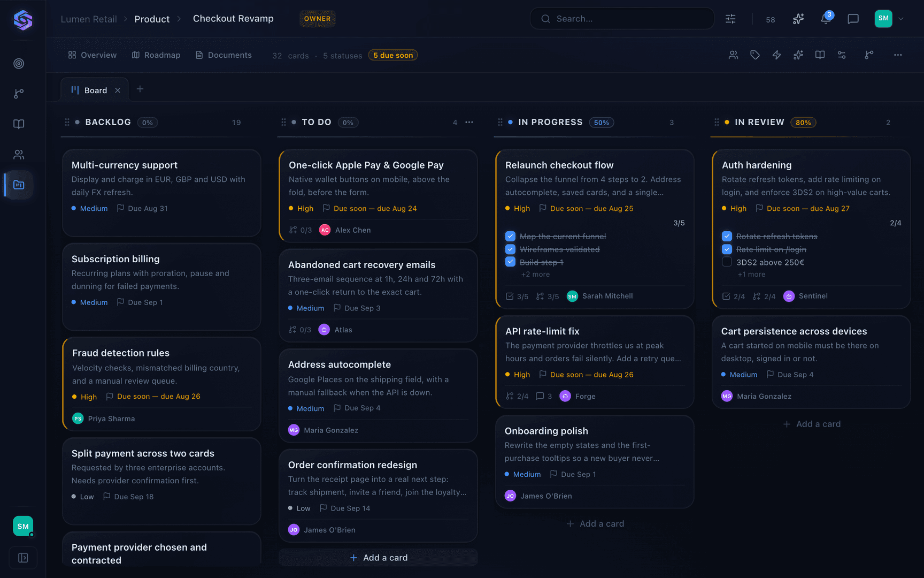This screenshot has width=924, height=578.
Task: Open the book icon in project toolbar
Action: click(820, 55)
